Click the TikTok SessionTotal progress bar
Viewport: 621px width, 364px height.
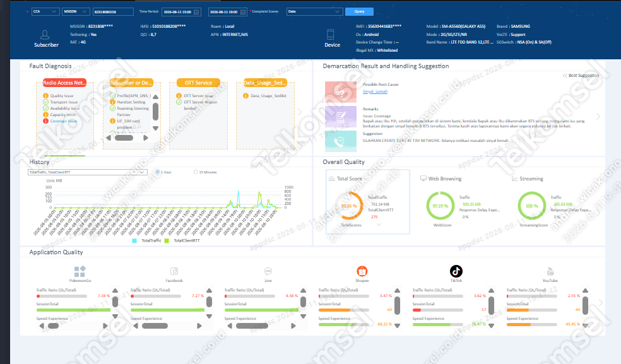tap(437, 310)
